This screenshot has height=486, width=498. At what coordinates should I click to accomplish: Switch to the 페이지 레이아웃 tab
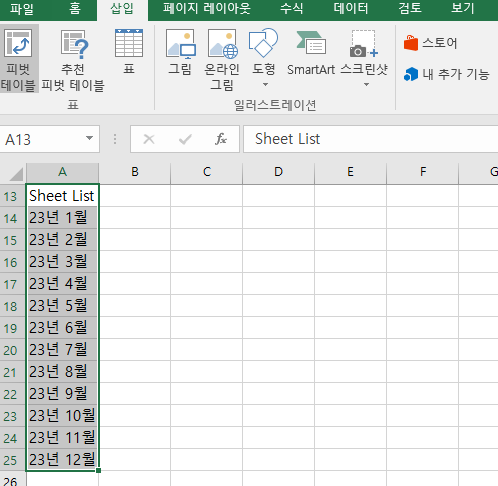coord(207,8)
